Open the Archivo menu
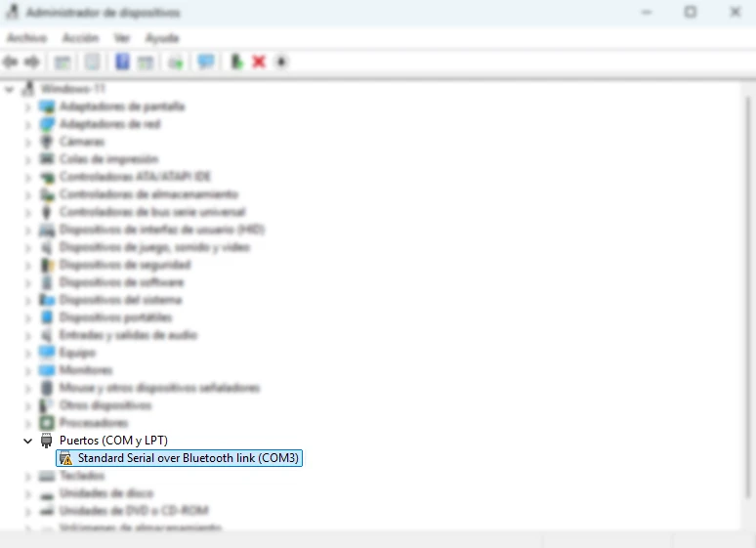The image size is (756, 548). [x=26, y=37]
